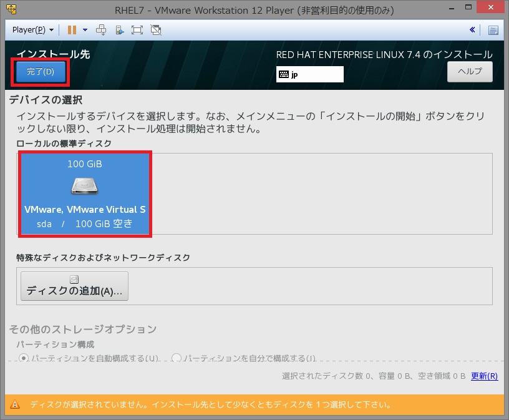Select the sda 100 GiB disk
This screenshot has width=509, height=420.
(85, 194)
